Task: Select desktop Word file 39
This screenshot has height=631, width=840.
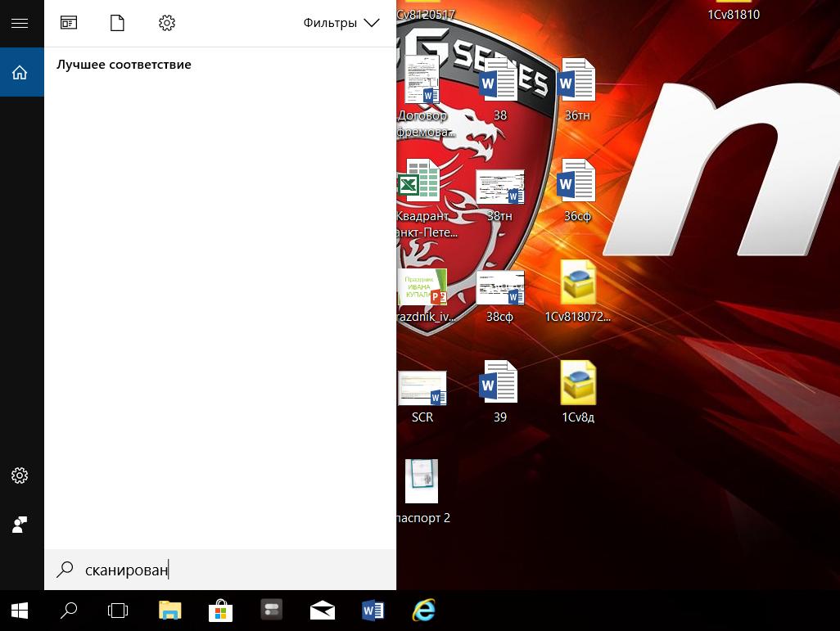Action: coord(499,391)
